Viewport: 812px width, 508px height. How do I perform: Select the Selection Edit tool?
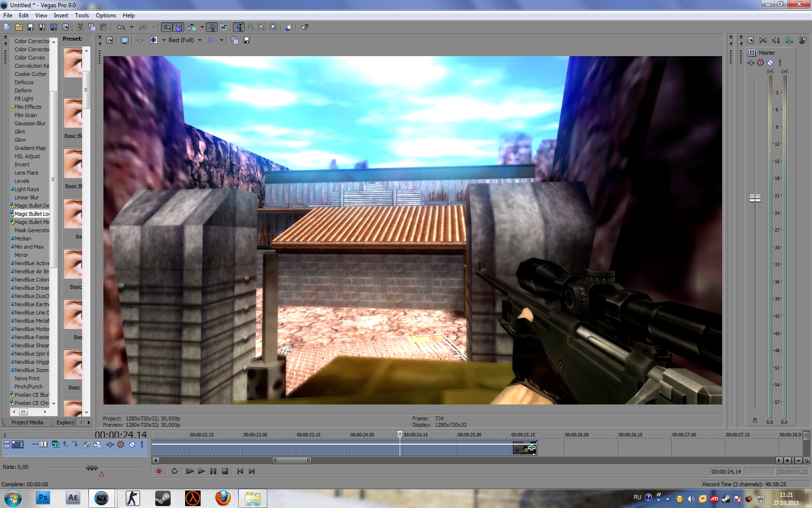coord(262,27)
